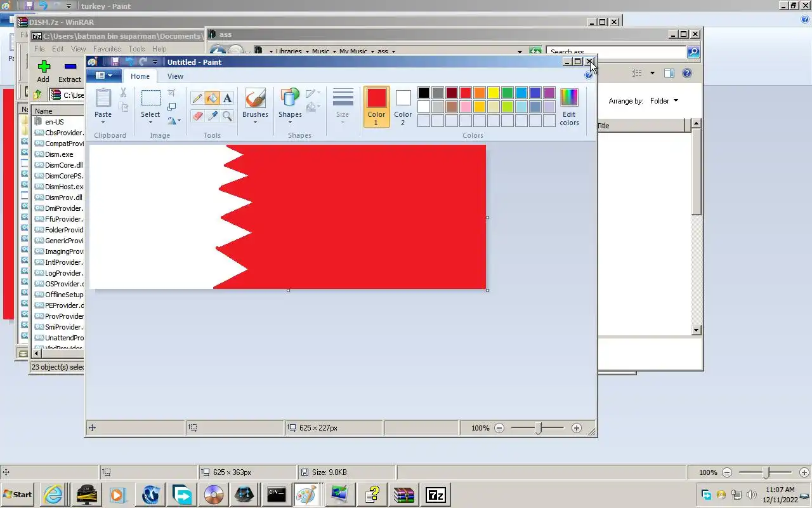Adjust zoom slider in Untitled Paint status bar
The height and width of the screenshot is (508, 812).
tap(538, 428)
